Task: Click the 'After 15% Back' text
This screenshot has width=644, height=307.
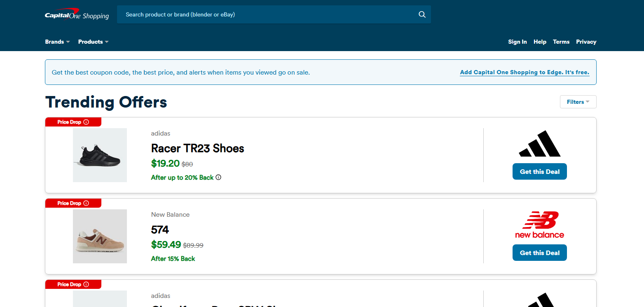Action: [173, 259]
